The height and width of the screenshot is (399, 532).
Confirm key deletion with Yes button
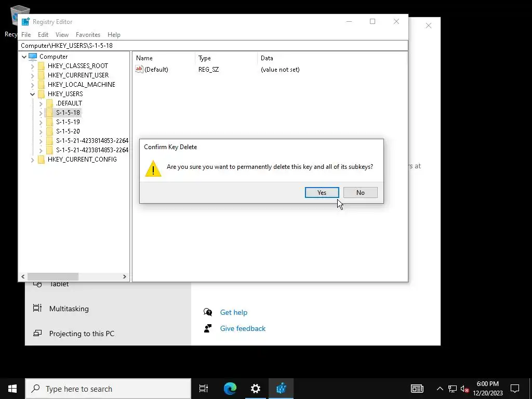coord(322,192)
